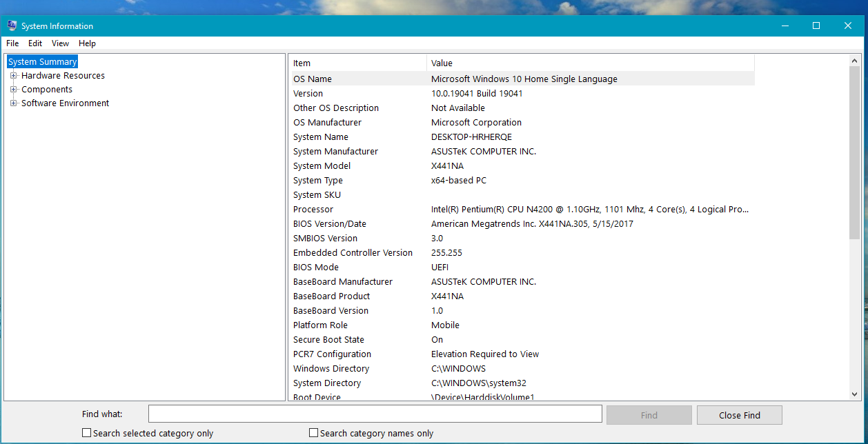Viewport: 868px width, 444px height.
Task: Click the Item column header
Action: [359, 63]
